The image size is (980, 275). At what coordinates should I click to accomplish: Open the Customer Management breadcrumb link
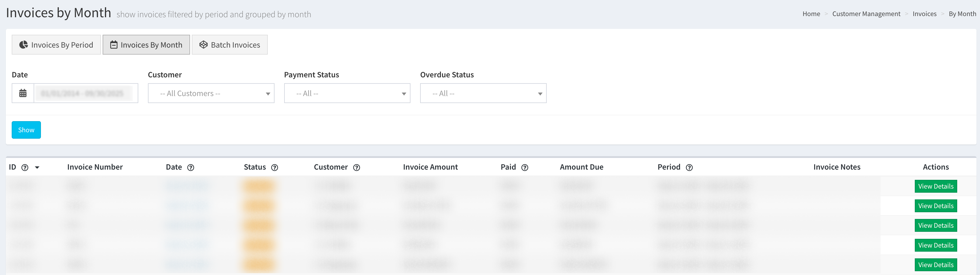click(866, 14)
